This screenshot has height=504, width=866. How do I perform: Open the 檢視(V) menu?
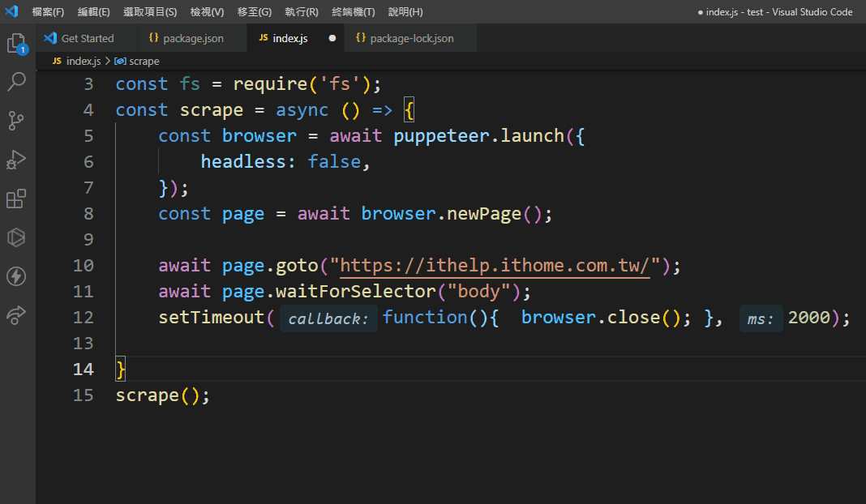(207, 12)
